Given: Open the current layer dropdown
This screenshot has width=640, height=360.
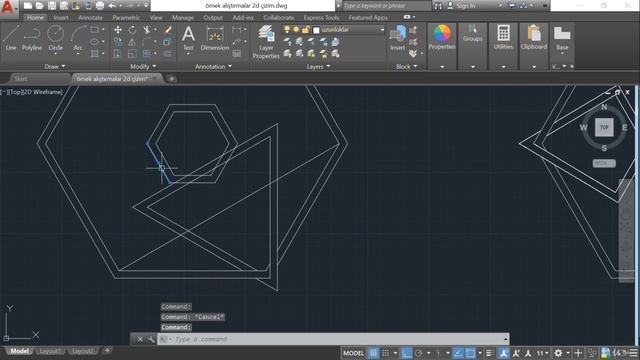Looking at the screenshot, I should 382,30.
